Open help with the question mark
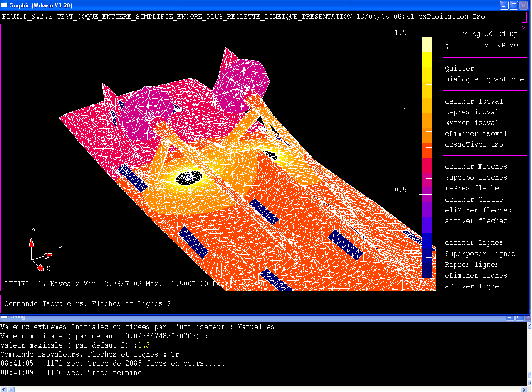 pyautogui.click(x=447, y=47)
